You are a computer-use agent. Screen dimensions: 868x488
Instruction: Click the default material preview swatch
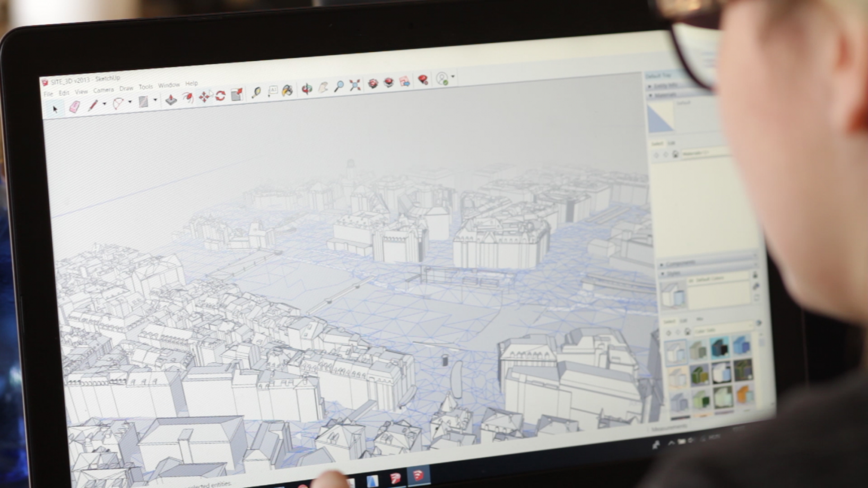click(661, 117)
